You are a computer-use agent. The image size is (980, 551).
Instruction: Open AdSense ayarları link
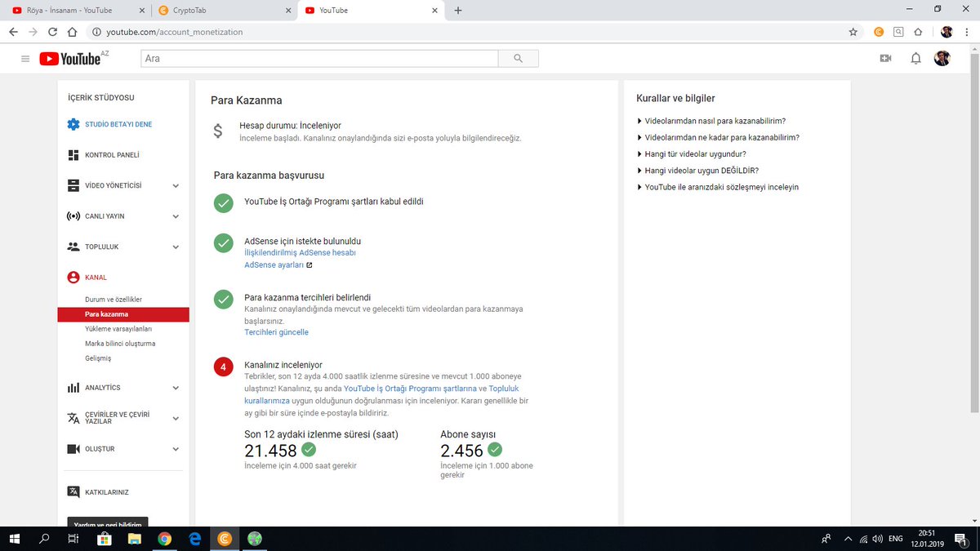click(x=274, y=265)
